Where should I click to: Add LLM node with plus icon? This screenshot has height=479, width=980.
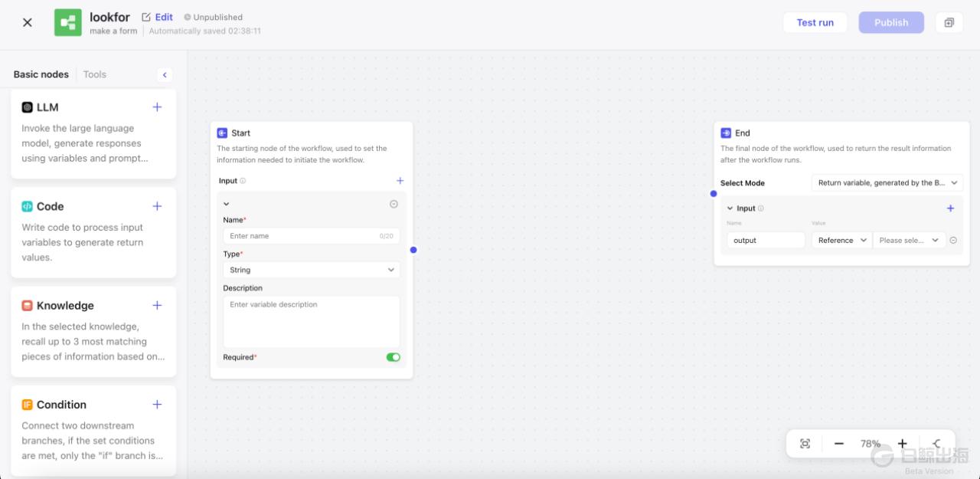pyautogui.click(x=157, y=107)
